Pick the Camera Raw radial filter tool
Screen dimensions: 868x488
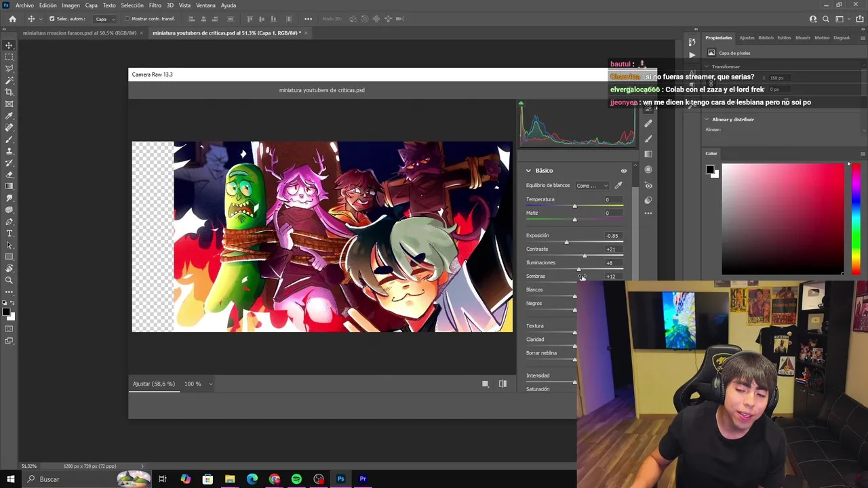648,169
